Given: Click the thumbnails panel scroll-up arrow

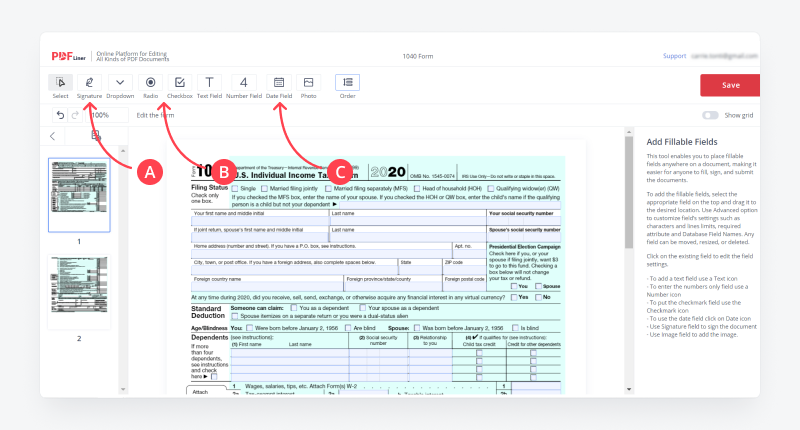Looking at the screenshot, I should 123,151.
